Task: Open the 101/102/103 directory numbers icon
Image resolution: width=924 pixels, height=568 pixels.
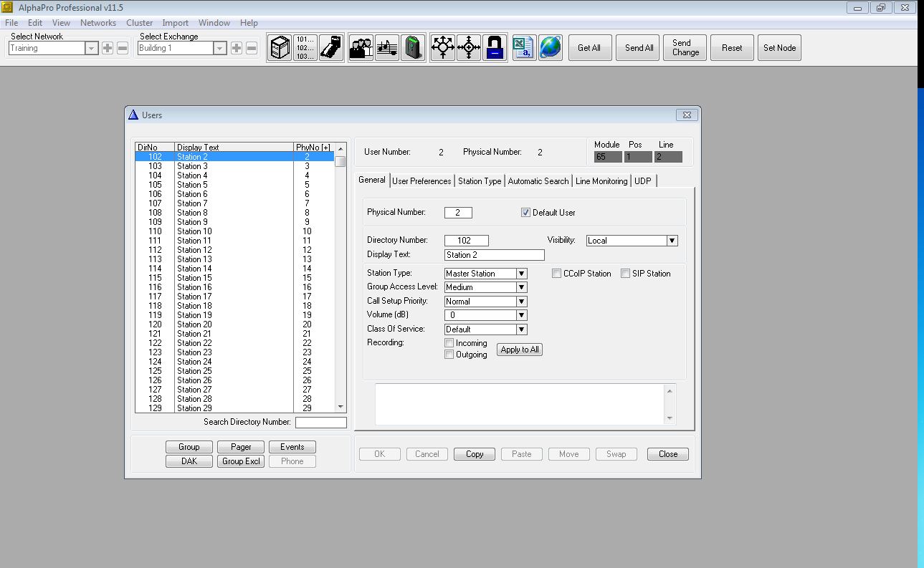Action: point(305,48)
